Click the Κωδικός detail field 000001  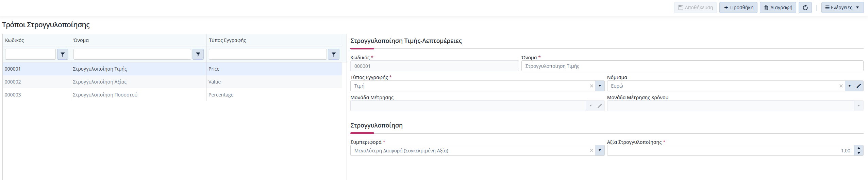coord(435,66)
